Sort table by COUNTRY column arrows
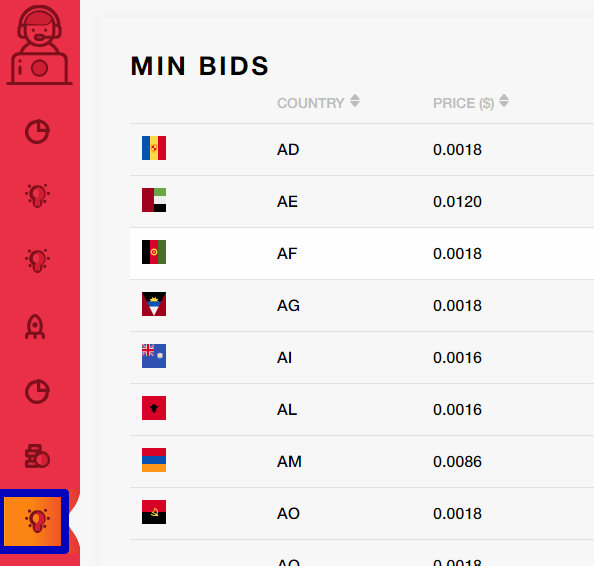Viewport: 594px width, 566px height. click(x=355, y=101)
